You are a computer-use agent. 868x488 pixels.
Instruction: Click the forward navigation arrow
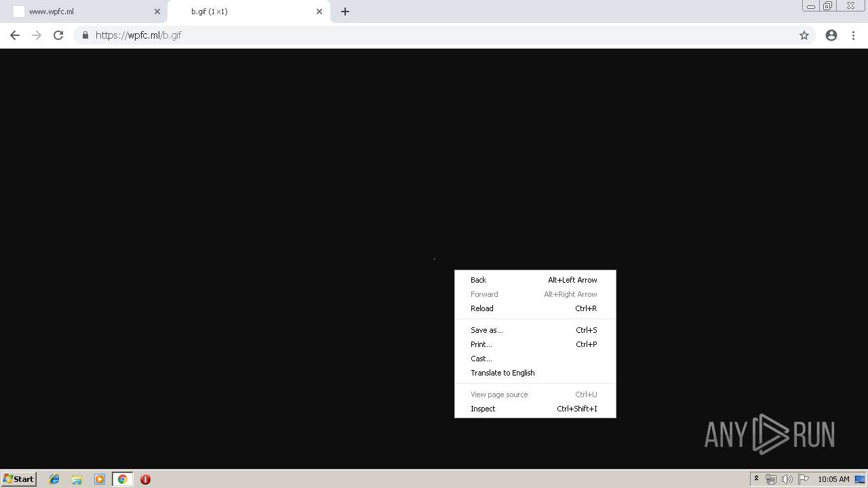pos(37,35)
